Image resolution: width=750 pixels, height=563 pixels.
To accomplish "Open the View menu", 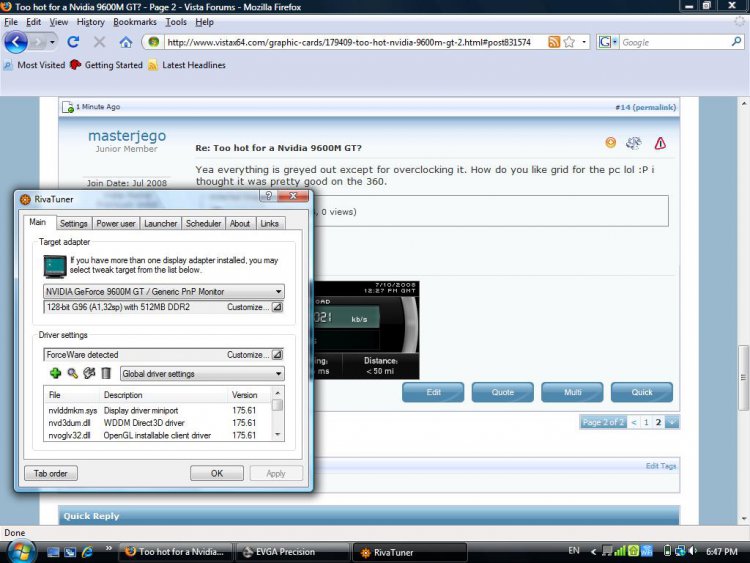I will pyautogui.click(x=59, y=22).
